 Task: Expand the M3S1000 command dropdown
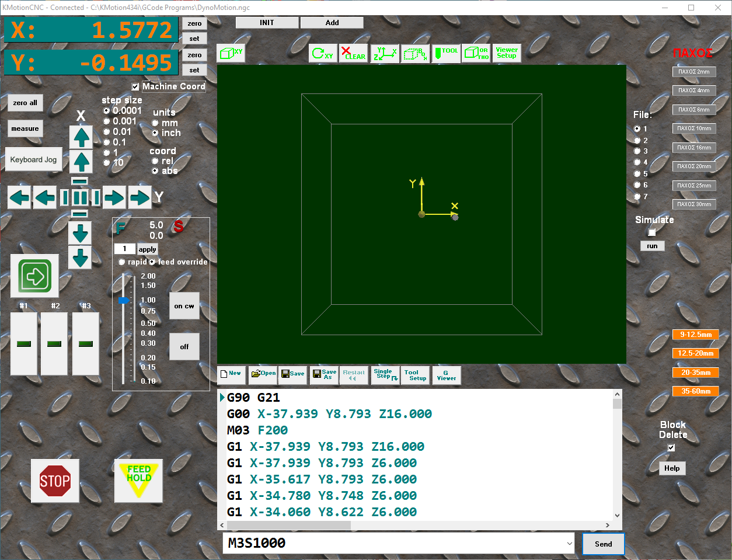point(570,543)
